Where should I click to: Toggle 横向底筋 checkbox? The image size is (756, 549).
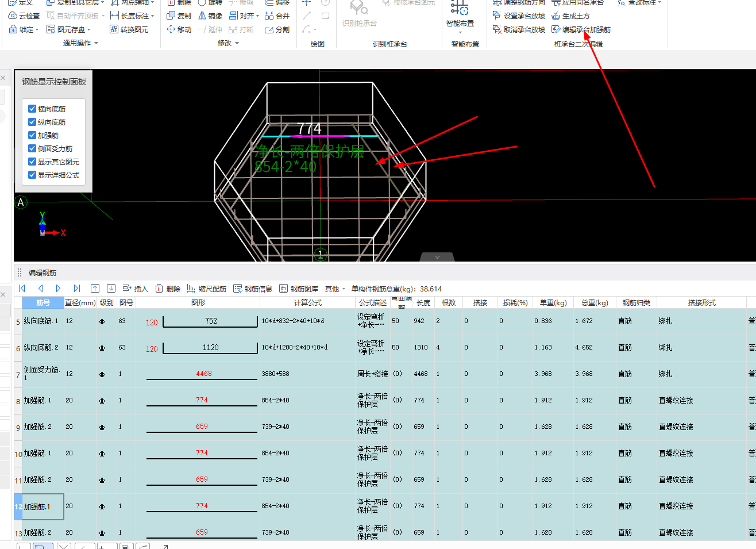coord(32,109)
